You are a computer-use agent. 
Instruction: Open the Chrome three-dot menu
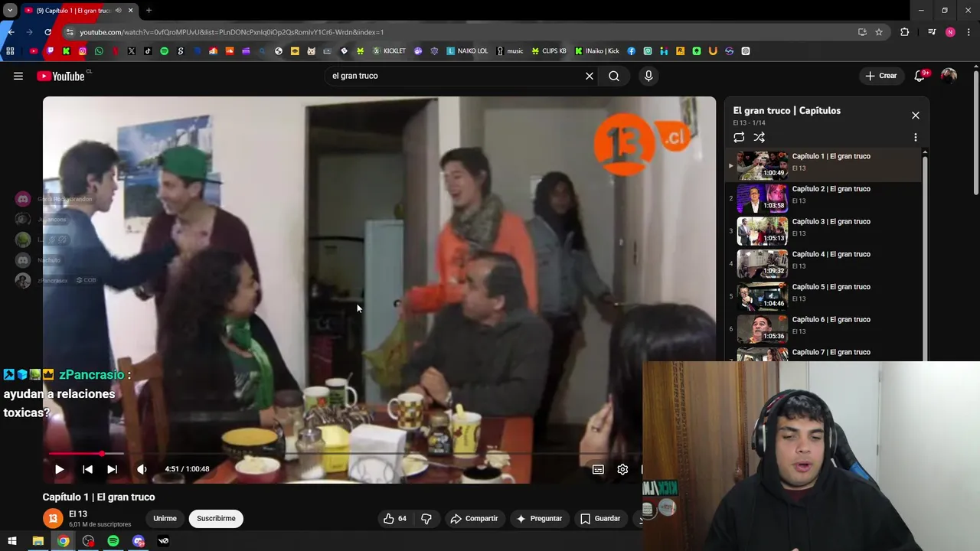tap(969, 32)
